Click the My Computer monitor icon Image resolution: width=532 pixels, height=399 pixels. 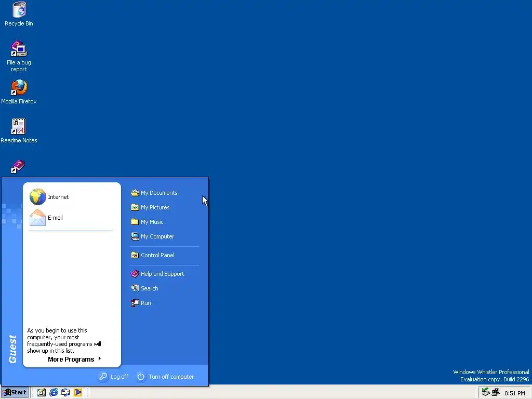point(135,236)
